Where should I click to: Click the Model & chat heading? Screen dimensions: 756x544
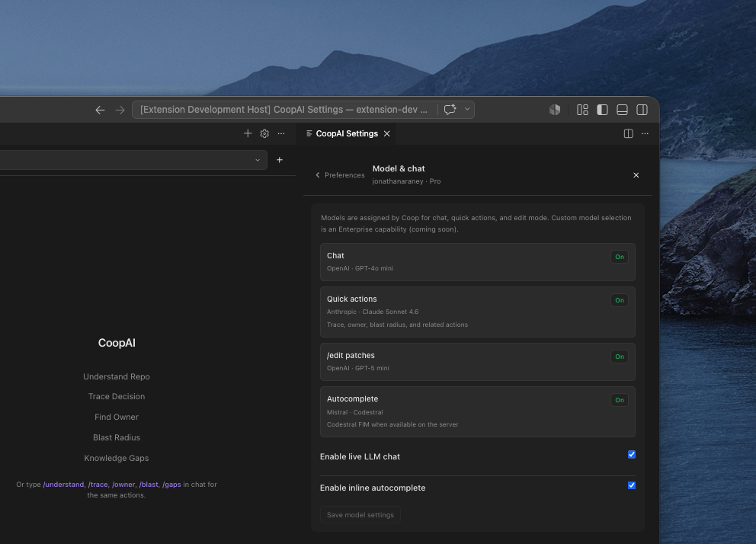tap(399, 168)
